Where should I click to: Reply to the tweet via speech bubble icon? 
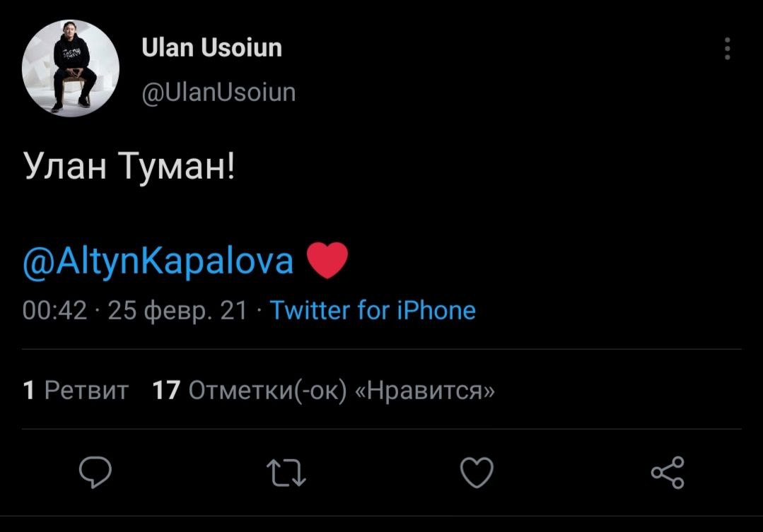[x=95, y=473]
